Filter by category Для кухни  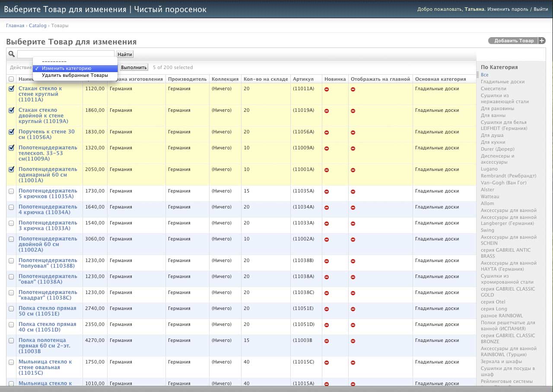point(493,142)
